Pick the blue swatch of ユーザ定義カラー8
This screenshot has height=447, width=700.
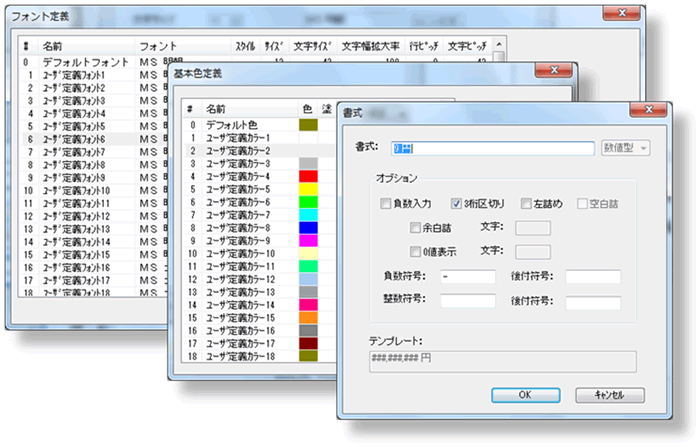pos(308,228)
